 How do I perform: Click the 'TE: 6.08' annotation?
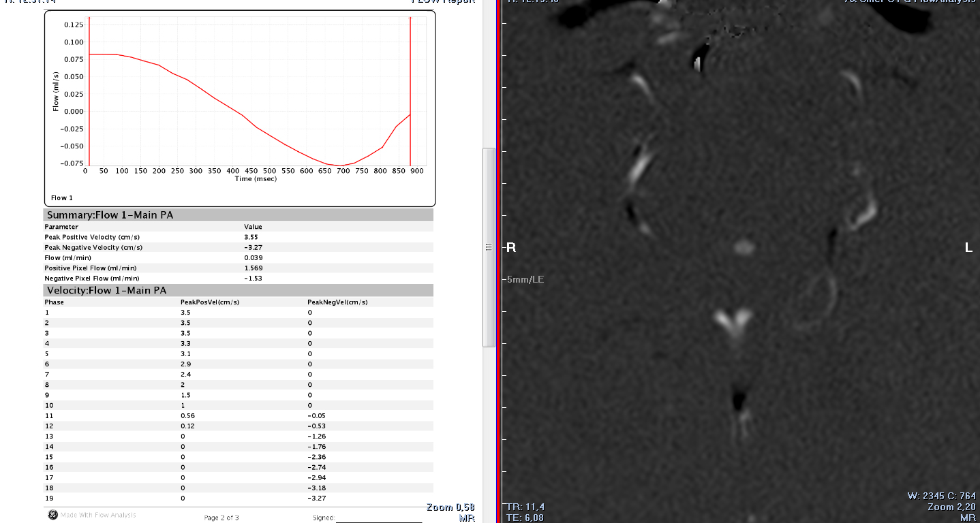[x=524, y=518]
